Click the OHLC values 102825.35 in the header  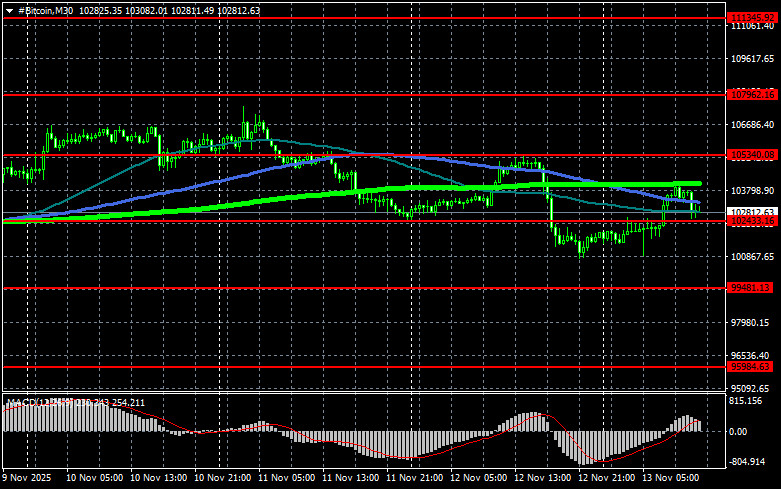pos(101,10)
